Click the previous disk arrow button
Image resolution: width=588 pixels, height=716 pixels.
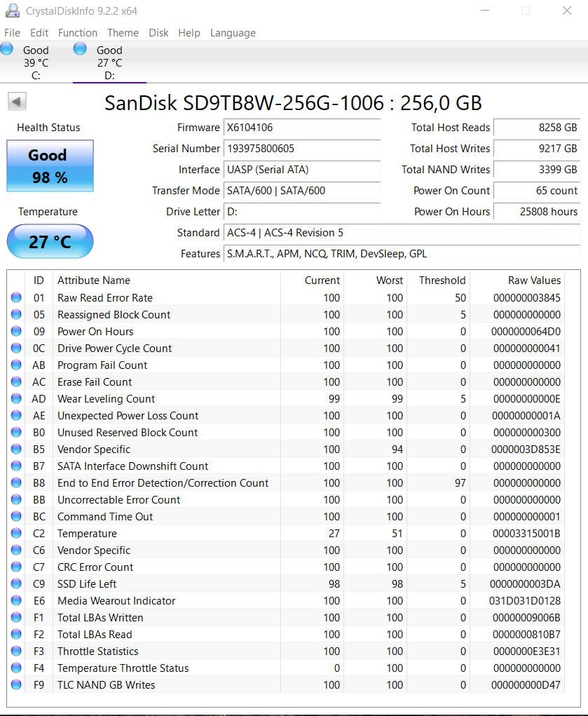tap(18, 102)
